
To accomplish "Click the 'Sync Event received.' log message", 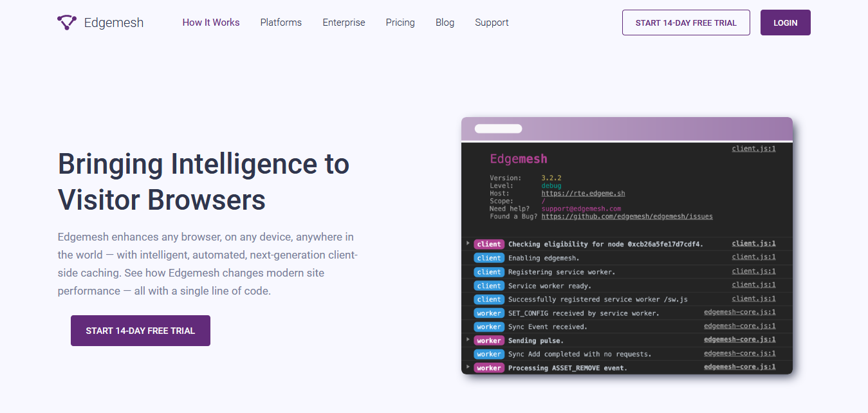I will click(x=548, y=327).
